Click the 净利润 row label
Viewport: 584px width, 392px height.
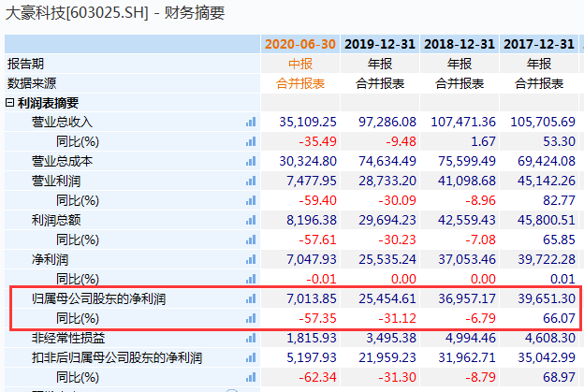[50, 259]
